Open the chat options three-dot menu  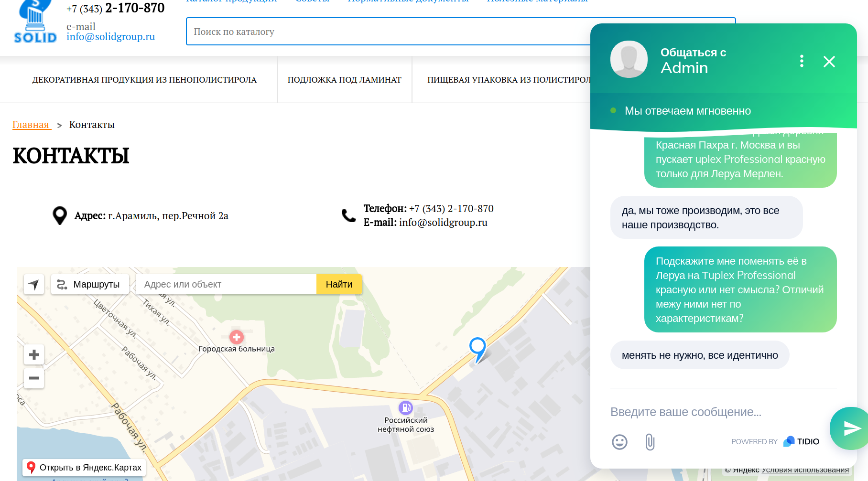[802, 61]
